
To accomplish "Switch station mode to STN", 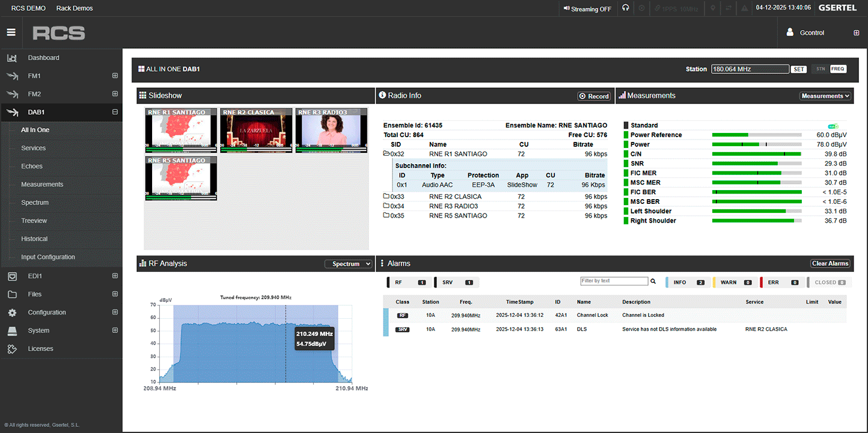I will [821, 69].
